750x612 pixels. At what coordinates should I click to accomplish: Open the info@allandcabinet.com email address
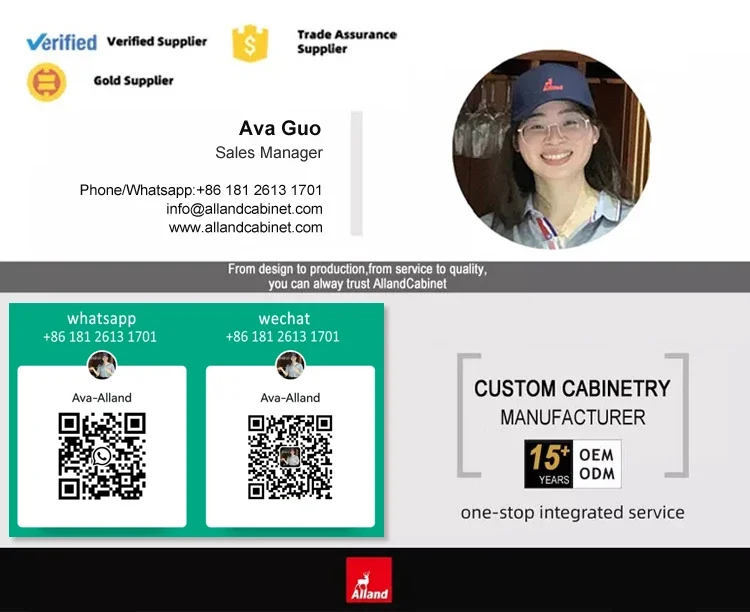tap(244, 209)
